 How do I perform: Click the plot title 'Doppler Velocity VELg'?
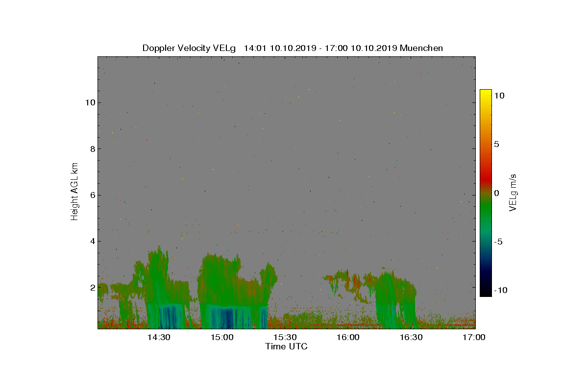(189, 48)
